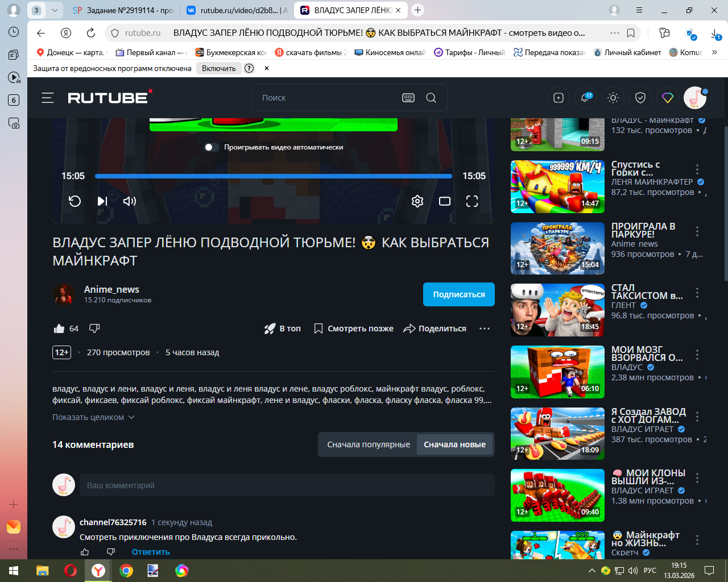Replay the video
The height and width of the screenshot is (582, 728).
pos(75,201)
